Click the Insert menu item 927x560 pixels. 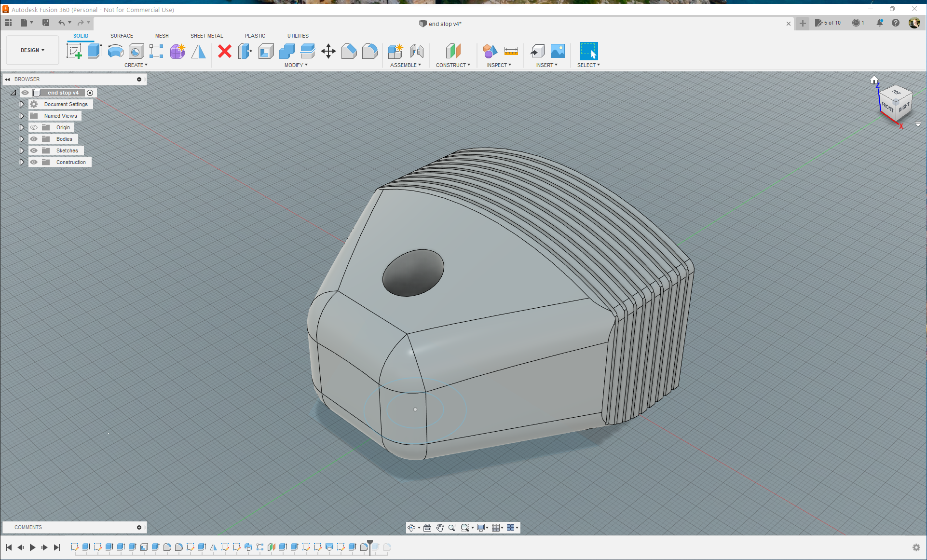[547, 64]
